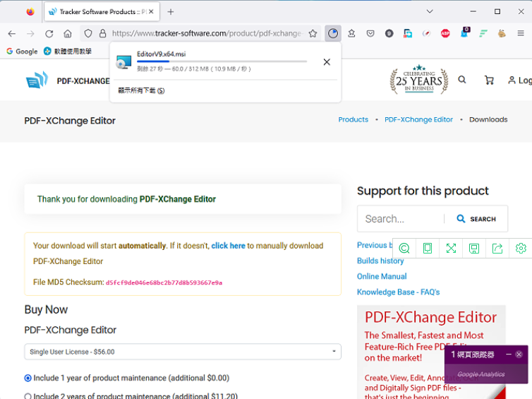Reload the current page
Image resolution: width=532 pixels, height=399 pixels.
(49, 33)
